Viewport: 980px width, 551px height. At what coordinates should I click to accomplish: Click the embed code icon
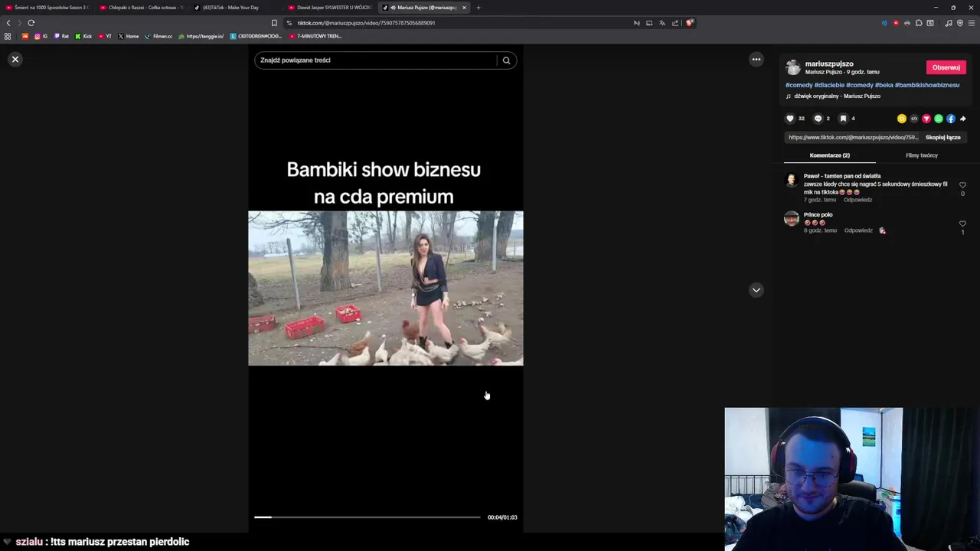point(914,119)
